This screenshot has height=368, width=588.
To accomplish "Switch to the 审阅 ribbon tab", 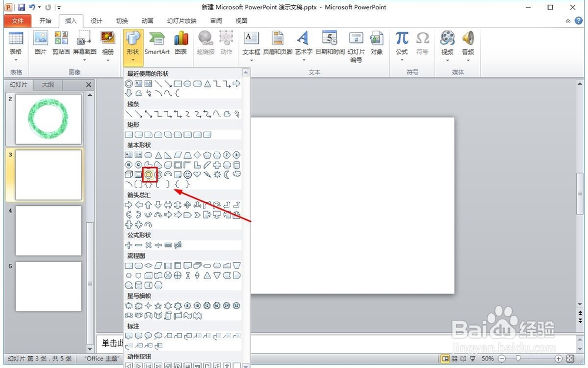I will [x=215, y=20].
